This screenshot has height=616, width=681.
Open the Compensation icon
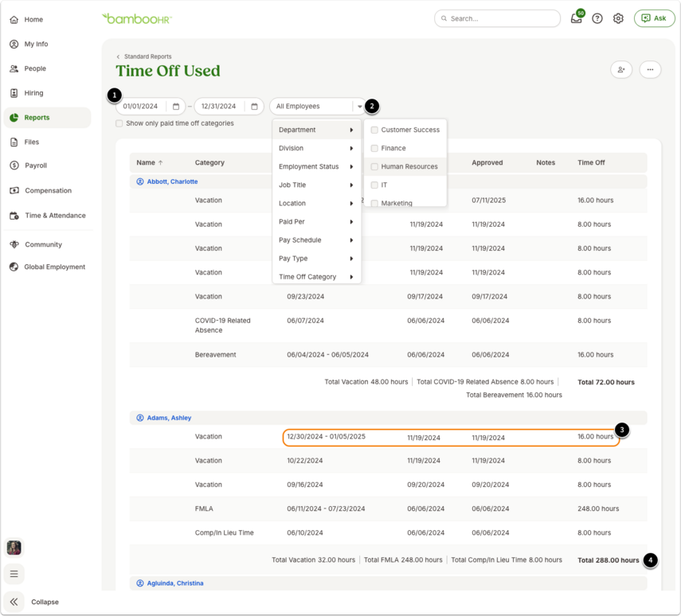pyautogui.click(x=14, y=190)
